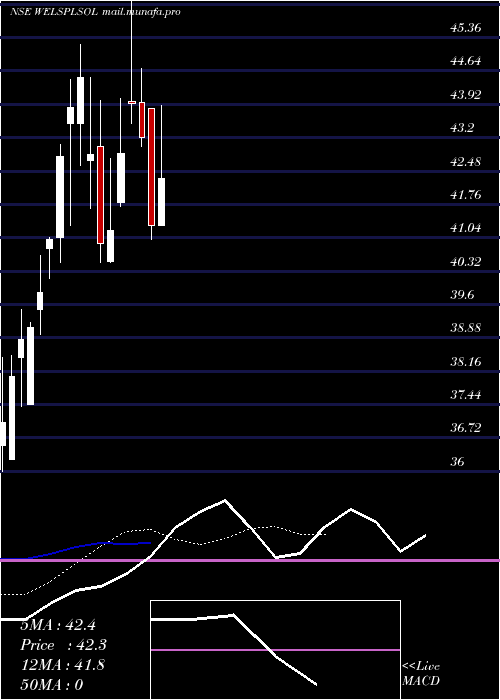
Task: Click the 43.2 price axis label
Action: (462, 128)
